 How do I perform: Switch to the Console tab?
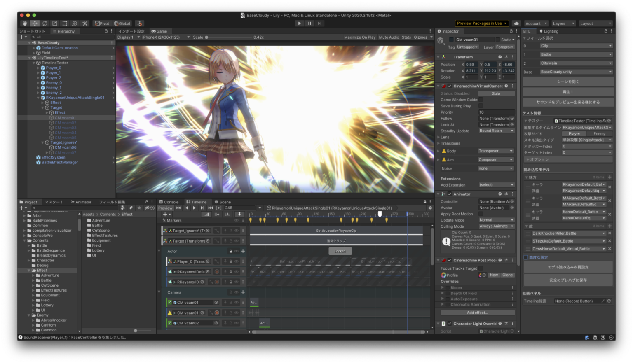[169, 202]
